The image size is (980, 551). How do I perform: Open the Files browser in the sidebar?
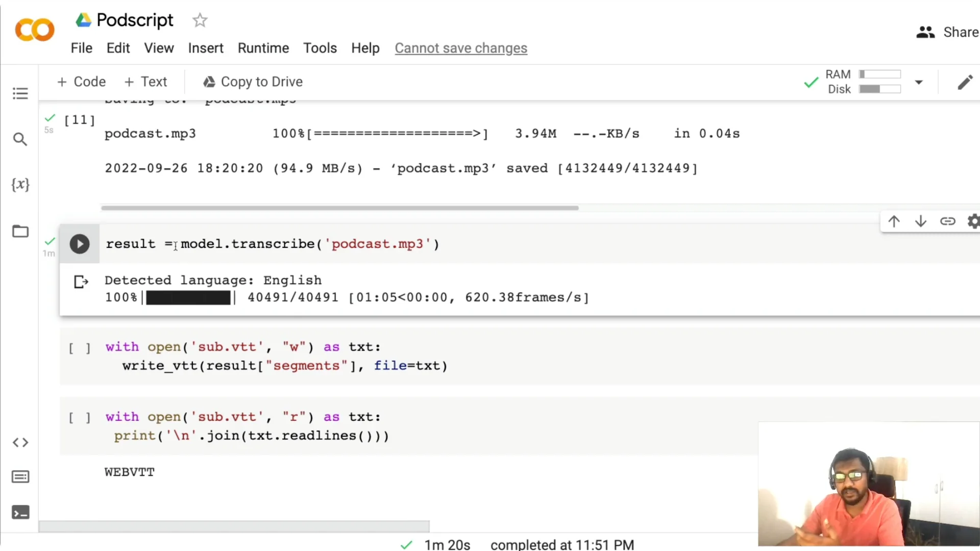(20, 231)
